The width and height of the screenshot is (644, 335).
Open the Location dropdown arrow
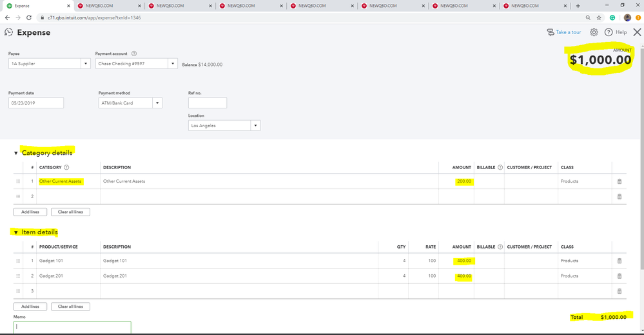pos(255,125)
